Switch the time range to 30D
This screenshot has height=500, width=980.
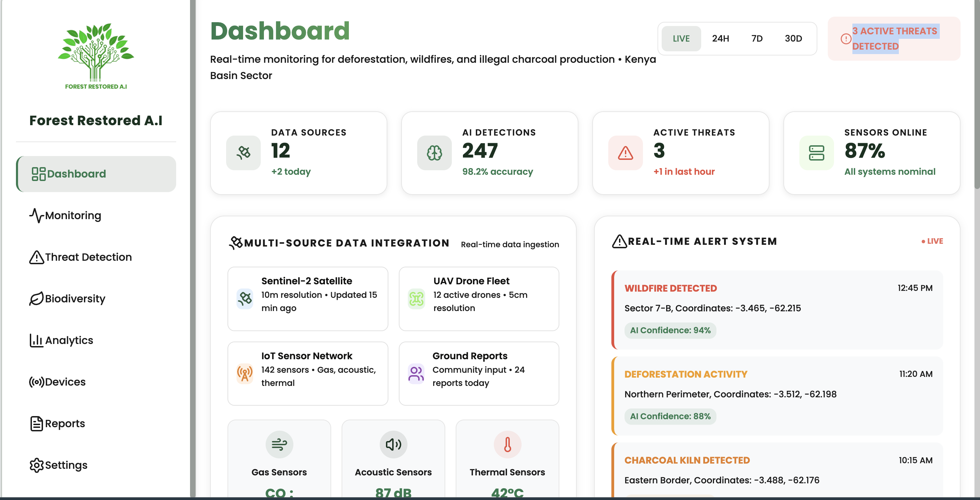(793, 38)
